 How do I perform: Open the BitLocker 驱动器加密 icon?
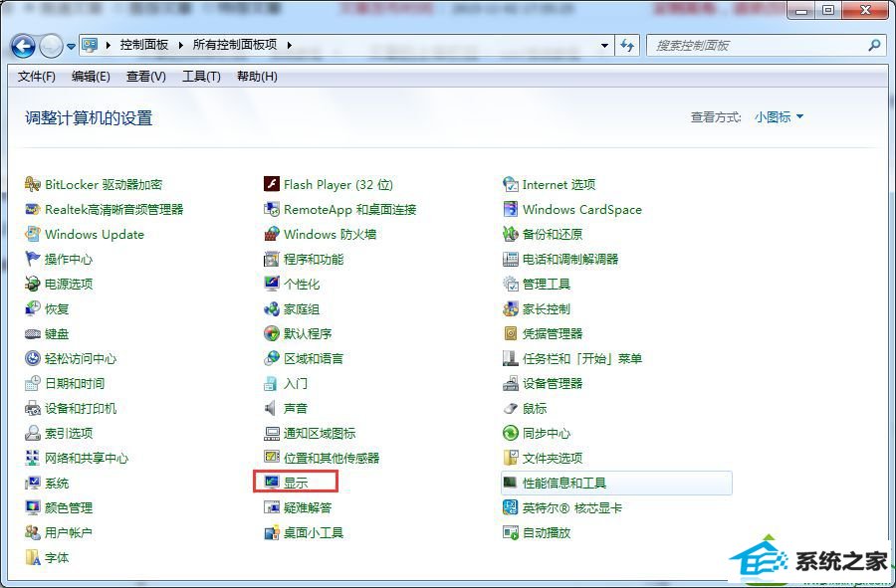[x=33, y=184]
